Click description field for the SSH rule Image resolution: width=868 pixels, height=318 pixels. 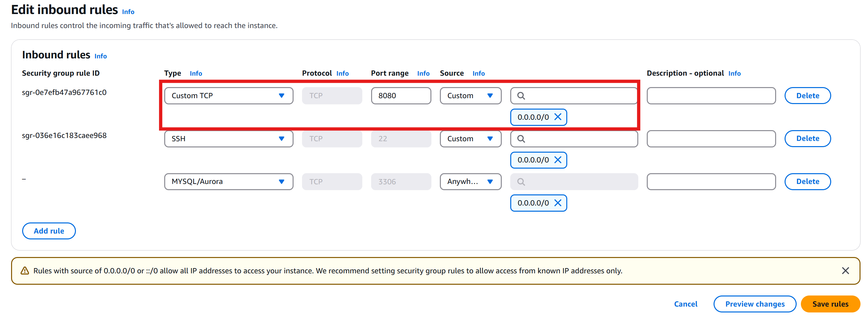[711, 139]
